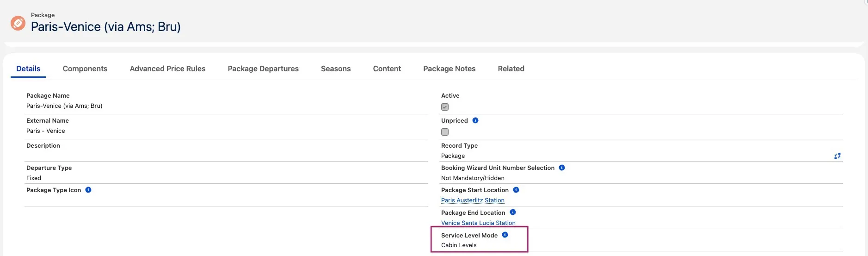Go to the Content tab
The width and height of the screenshot is (868, 256).
[x=387, y=69]
